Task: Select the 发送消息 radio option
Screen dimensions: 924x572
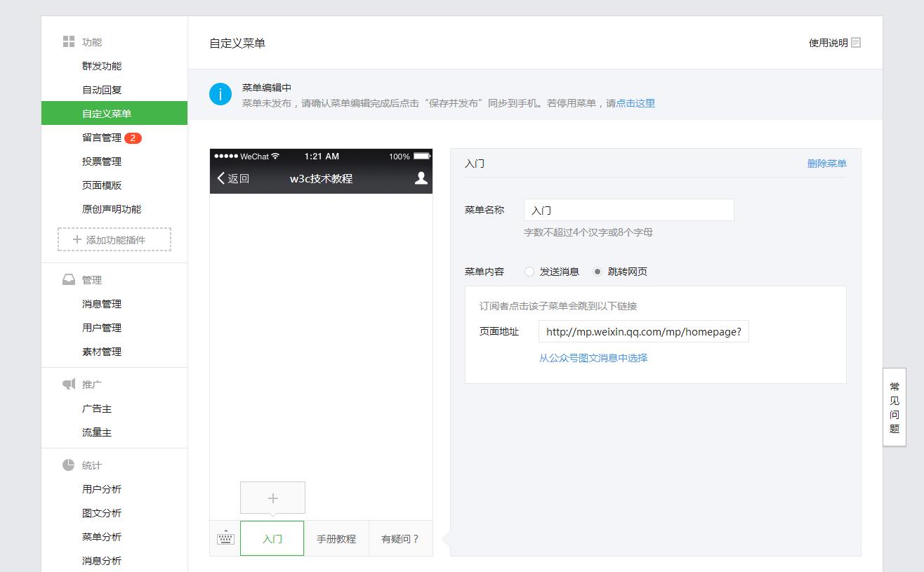Action: 528,271
